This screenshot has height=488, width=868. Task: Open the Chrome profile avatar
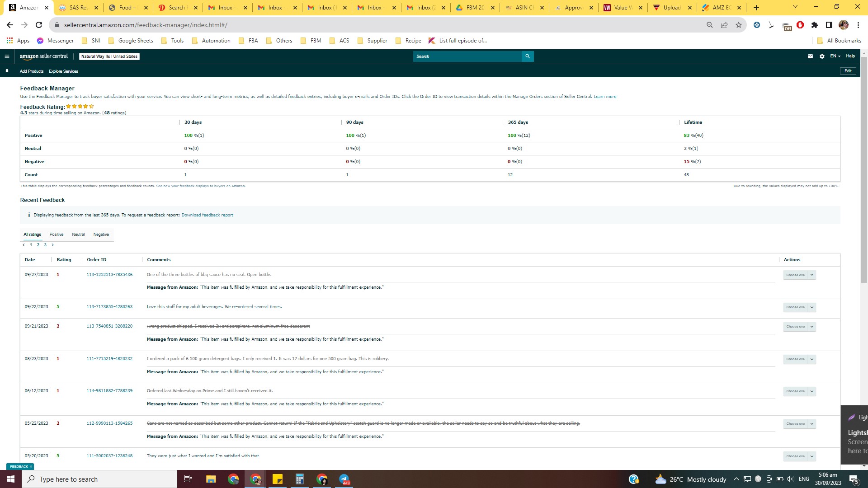pyautogui.click(x=844, y=25)
